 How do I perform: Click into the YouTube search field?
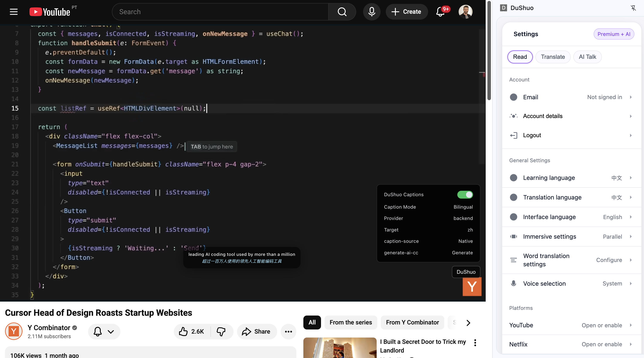coord(220,12)
